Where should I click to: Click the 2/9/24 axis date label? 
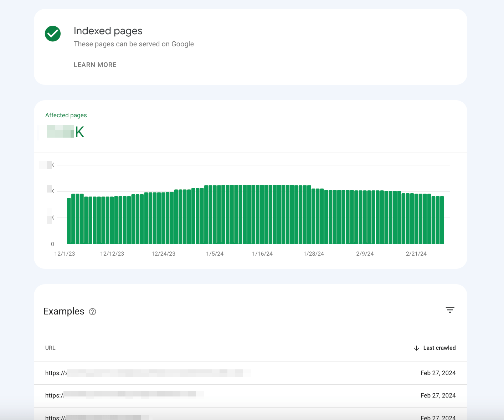[x=365, y=254]
